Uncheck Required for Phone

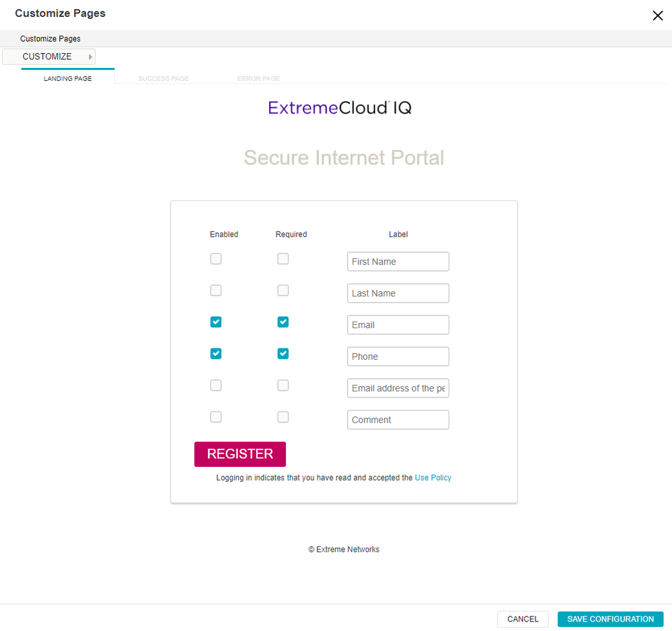[283, 354]
